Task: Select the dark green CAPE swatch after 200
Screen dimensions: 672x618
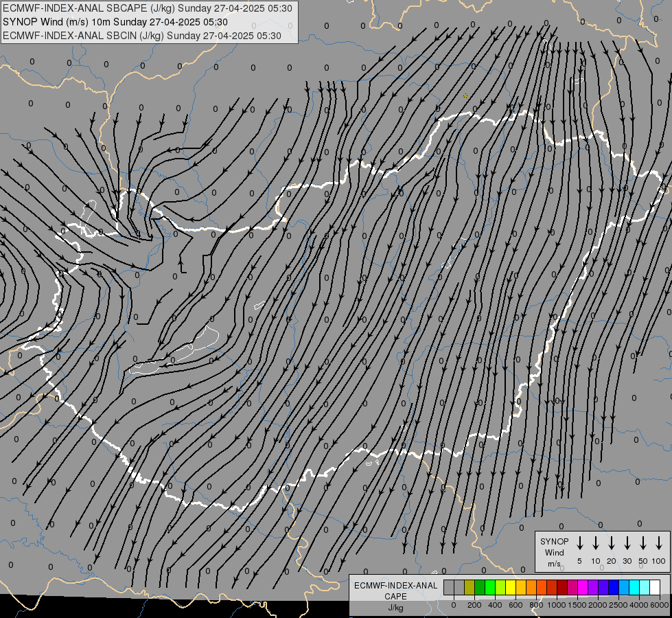Action: (x=480, y=587)
